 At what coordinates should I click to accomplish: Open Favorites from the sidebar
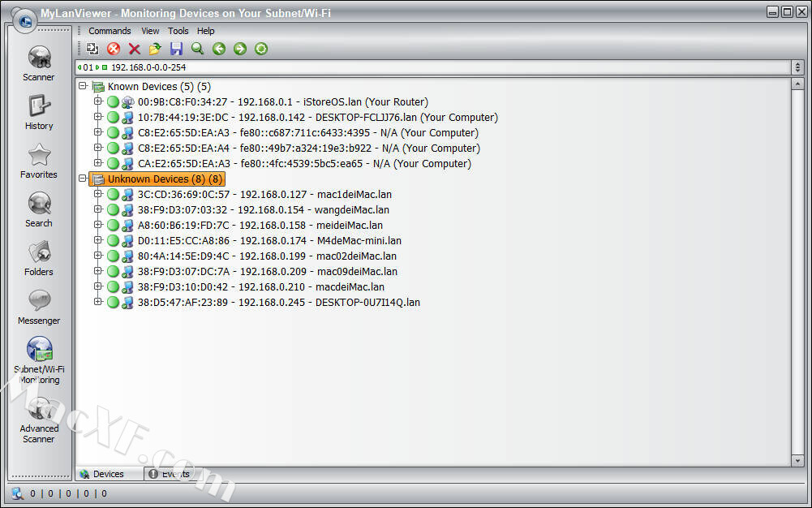(39, 161)
